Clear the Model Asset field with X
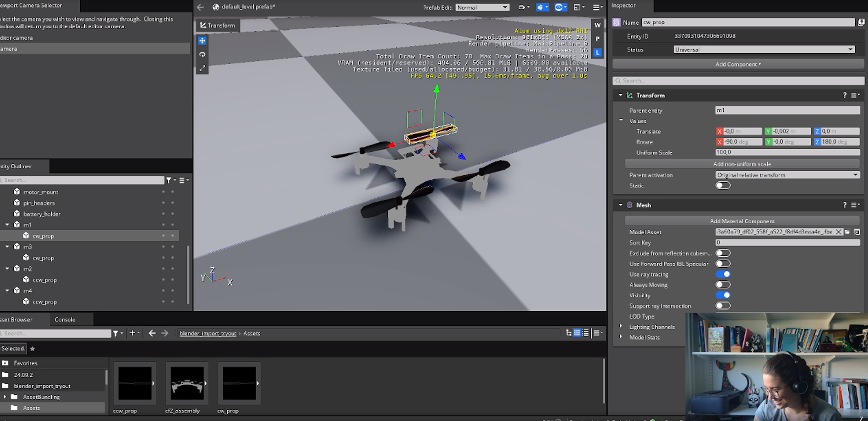This screenshot has width=868, height=421. [838, 232]
